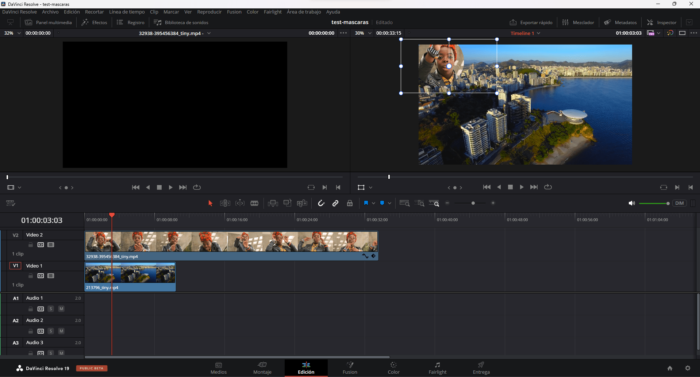Select the Blade edit mode tool
Image resolution: width=700 pixels, height=377 pixels.
(254, 203)
